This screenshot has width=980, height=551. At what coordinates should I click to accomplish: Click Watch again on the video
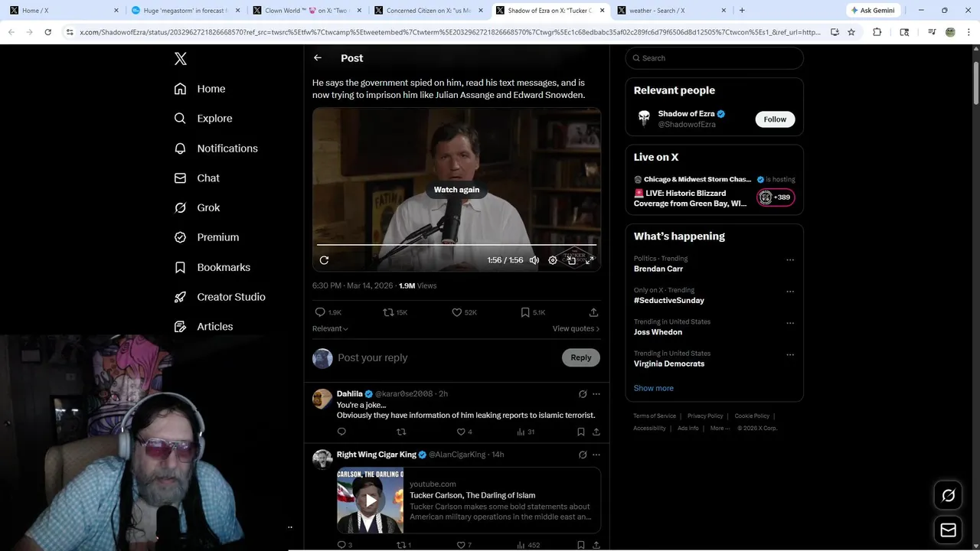pyautogui.click(x=456, y=190)
